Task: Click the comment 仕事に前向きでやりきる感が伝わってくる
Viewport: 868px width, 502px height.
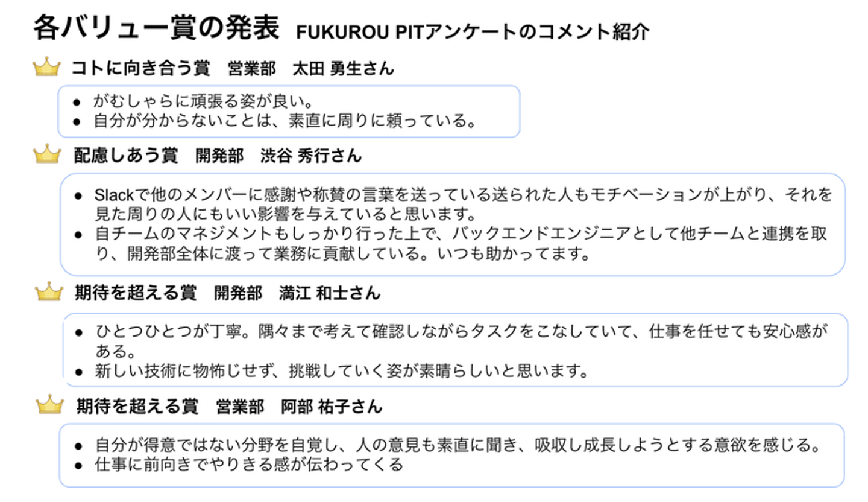Action: click(x=248, y=465)
